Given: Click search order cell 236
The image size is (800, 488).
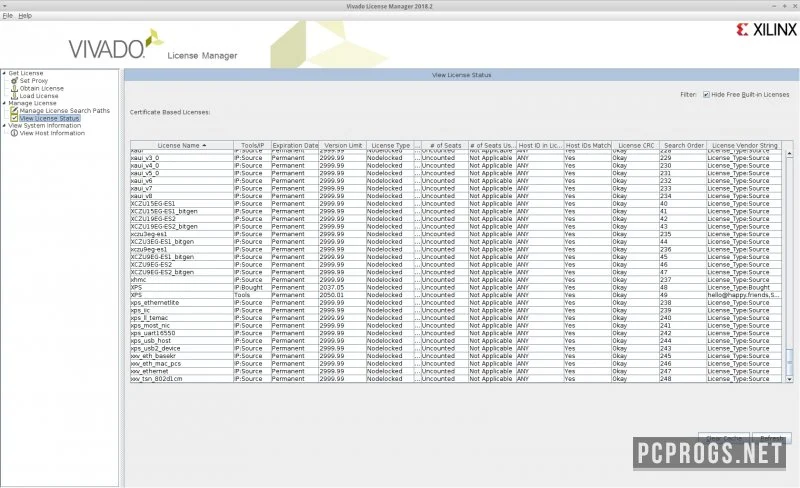Looking at the screenshot, I should click(684, 250).
